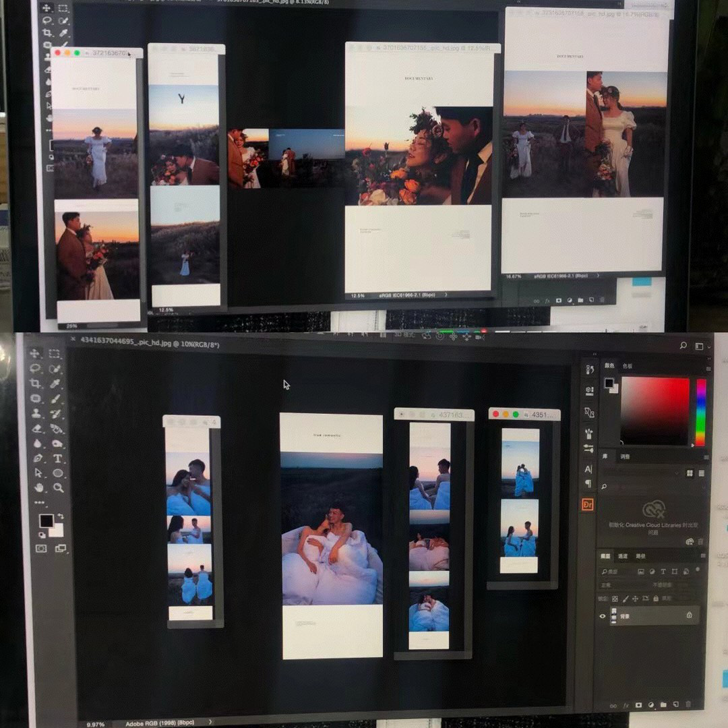Viewport: 728px width, 728px height.
Task: Create new group folder in lower Layers panel
Action: pos(663,705)
